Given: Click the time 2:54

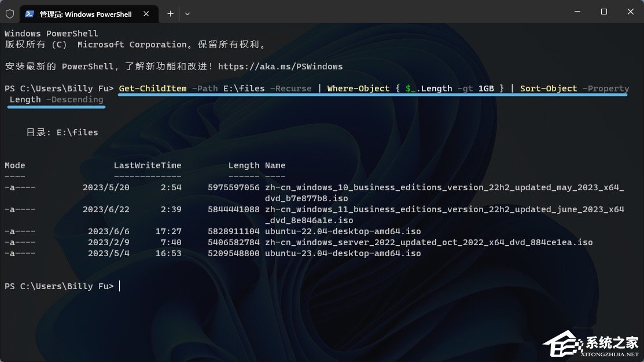Looking at the screenshot, I should point(171,187).
